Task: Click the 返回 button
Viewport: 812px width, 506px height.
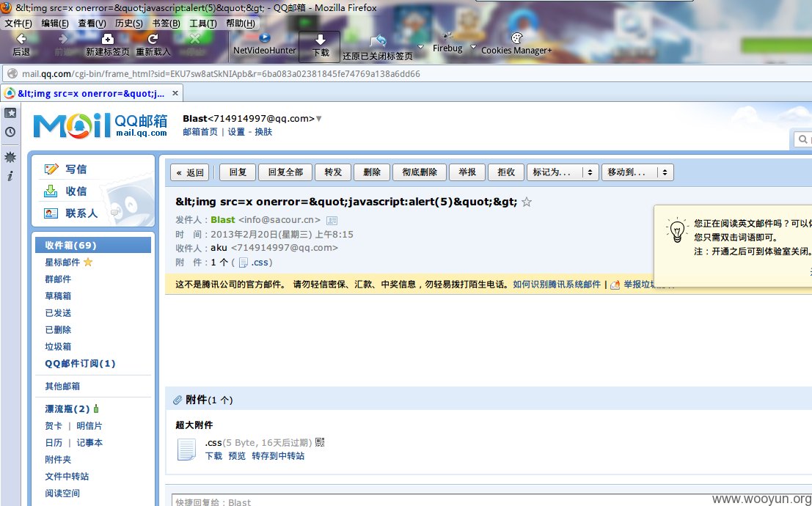Action: (x=189, y=172)
